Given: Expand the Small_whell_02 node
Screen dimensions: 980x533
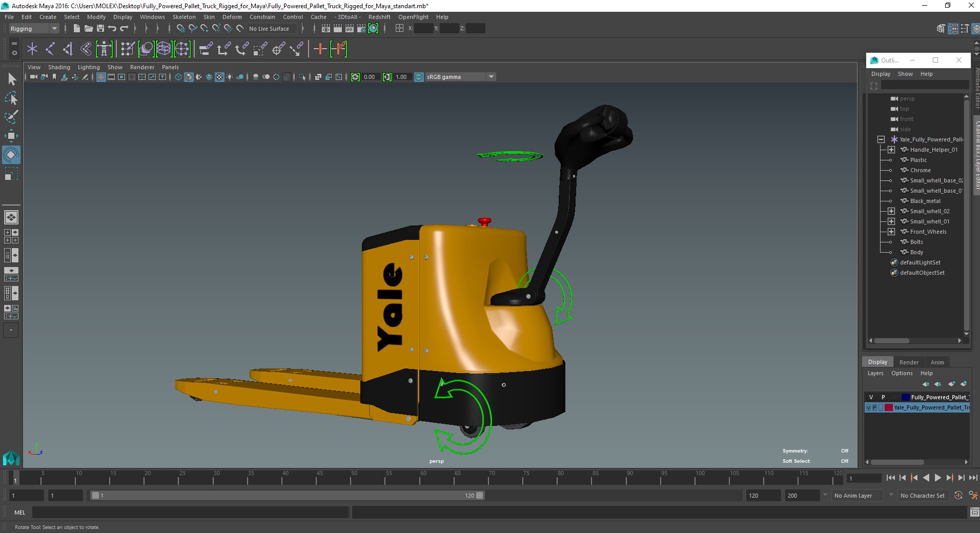Looking at the screenshot, I should click(891, 211).
